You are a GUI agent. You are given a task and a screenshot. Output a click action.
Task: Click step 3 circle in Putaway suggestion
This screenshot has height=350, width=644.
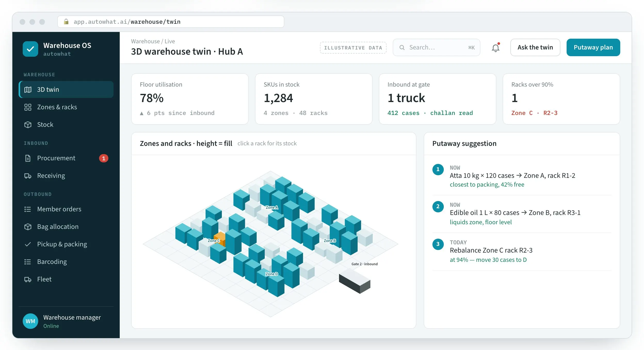point(438,244)
